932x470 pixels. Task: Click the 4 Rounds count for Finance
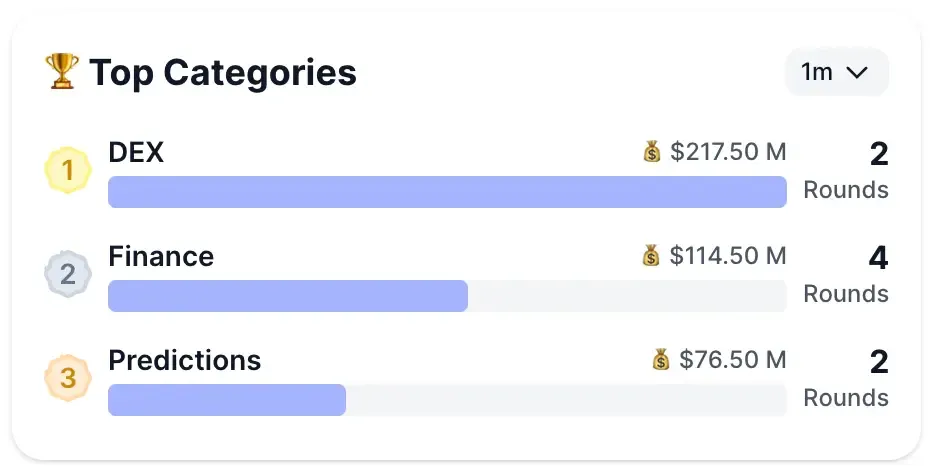tap(847, 274)
